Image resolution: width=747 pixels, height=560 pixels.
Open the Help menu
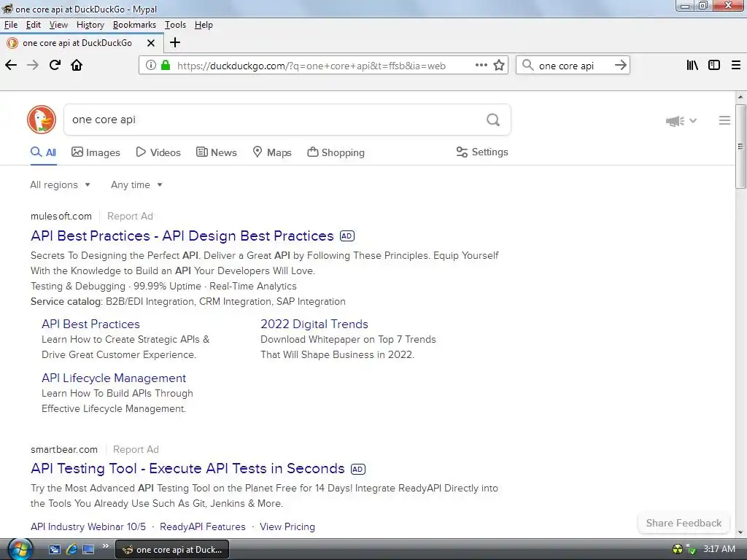point(204,25)
